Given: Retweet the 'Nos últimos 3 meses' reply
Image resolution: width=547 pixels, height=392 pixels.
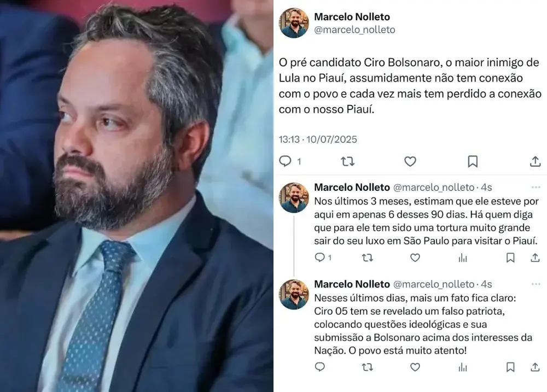Looking at the screenshot, I should [x=368, y=258].
